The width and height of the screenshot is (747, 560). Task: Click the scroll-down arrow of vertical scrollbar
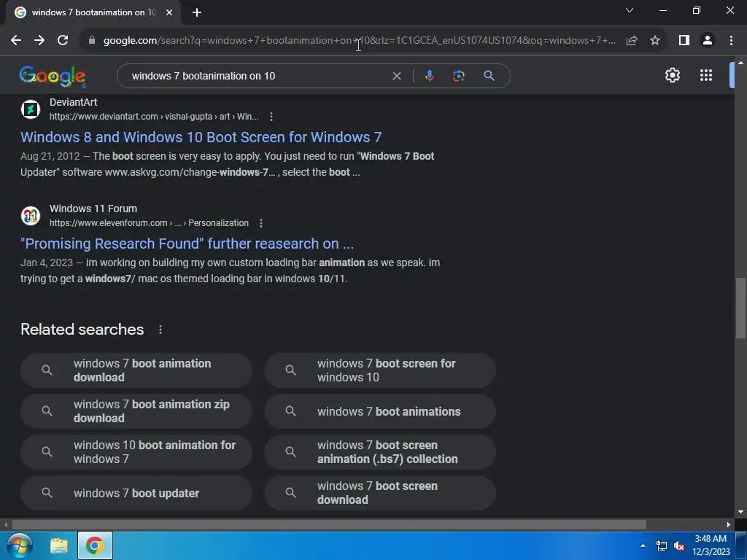click(740, 513)
